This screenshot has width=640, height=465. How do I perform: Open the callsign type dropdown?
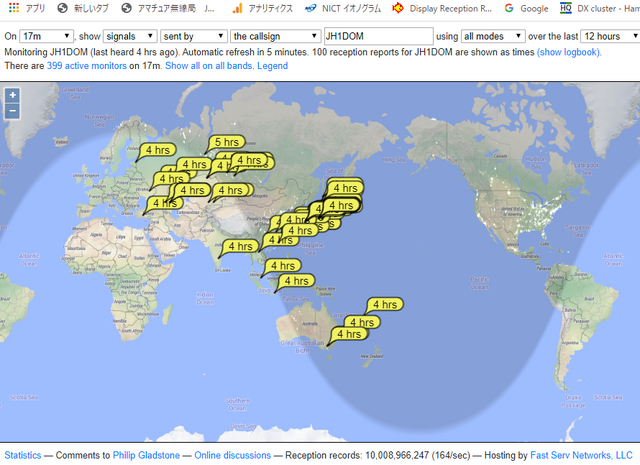coord(275,36)
